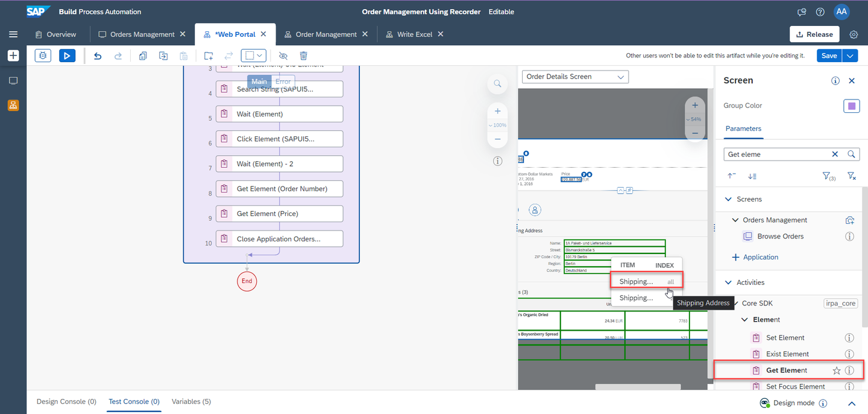868x414 pixels.
Task: Delete selection with trash icon
Action: [x=304, y=56]
